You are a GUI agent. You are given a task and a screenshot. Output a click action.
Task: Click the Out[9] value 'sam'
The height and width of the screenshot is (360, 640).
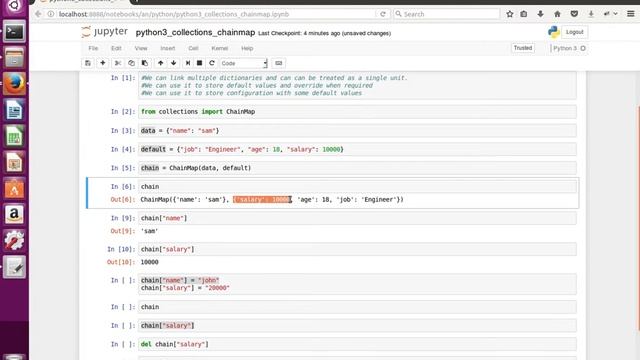tap(149, 231)
